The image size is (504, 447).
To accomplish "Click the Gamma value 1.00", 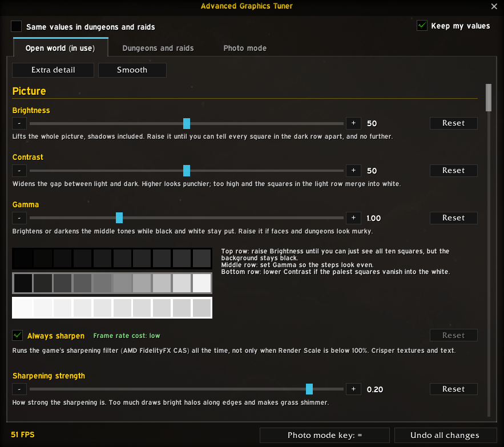I will (x=373, y=218).
